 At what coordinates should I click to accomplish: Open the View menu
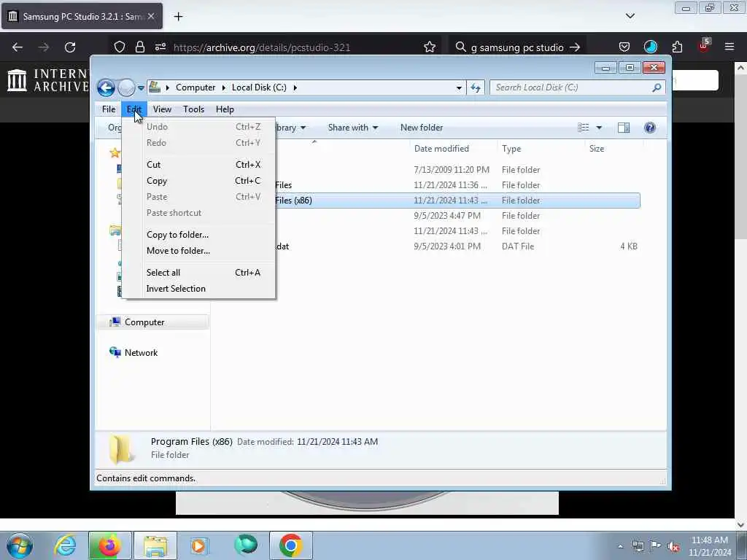coord(162,109)
